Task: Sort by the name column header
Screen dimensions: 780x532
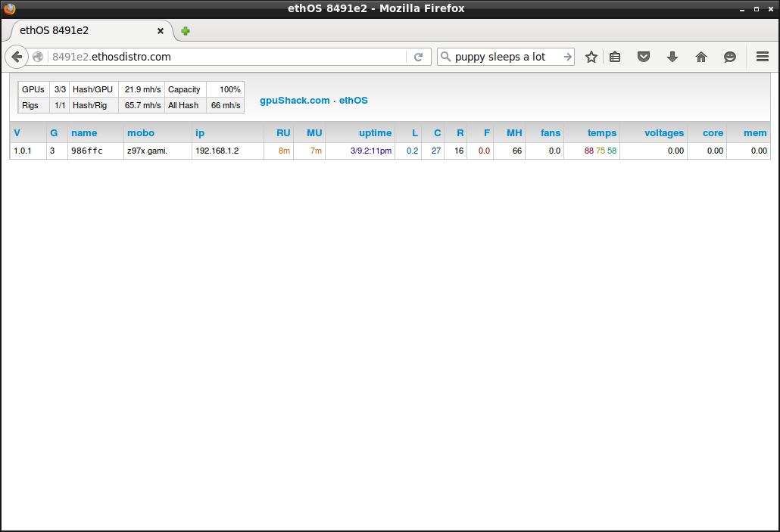Action: pyautogui.click(x=84, y=132)
